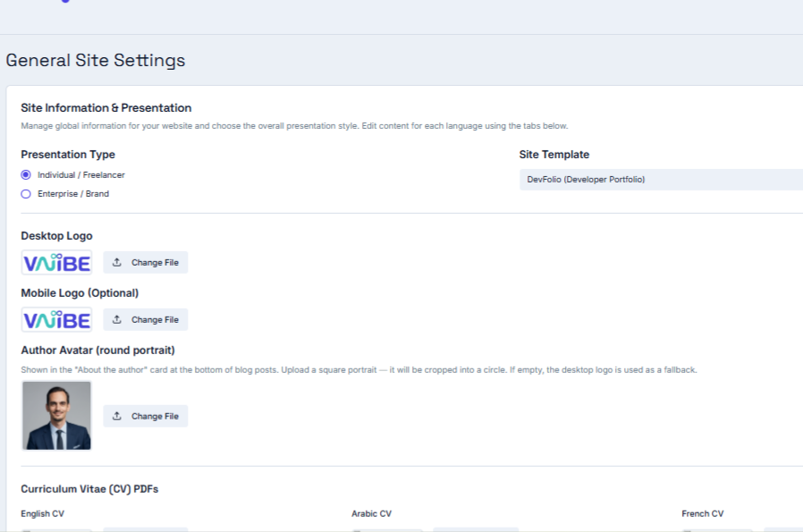803x532 pixels.
Task: Click upload icon in Desktop Logo button
Action: [117, 263]
